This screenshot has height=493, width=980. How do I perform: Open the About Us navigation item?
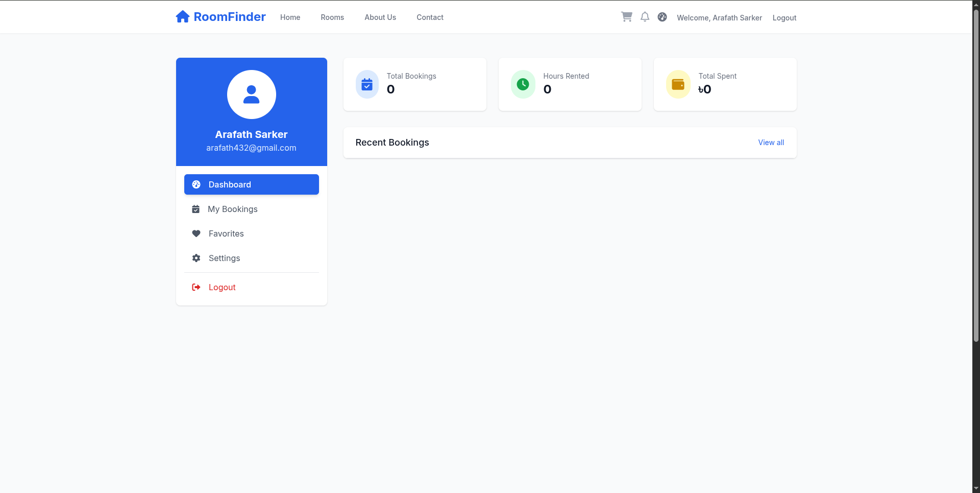point(380,17)
